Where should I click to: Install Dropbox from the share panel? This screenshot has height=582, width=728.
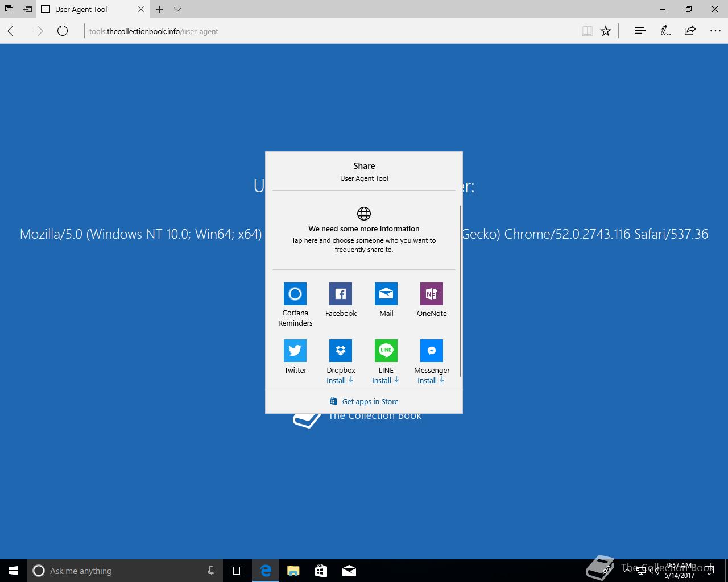pyautogui.click(x=340, y=380)
